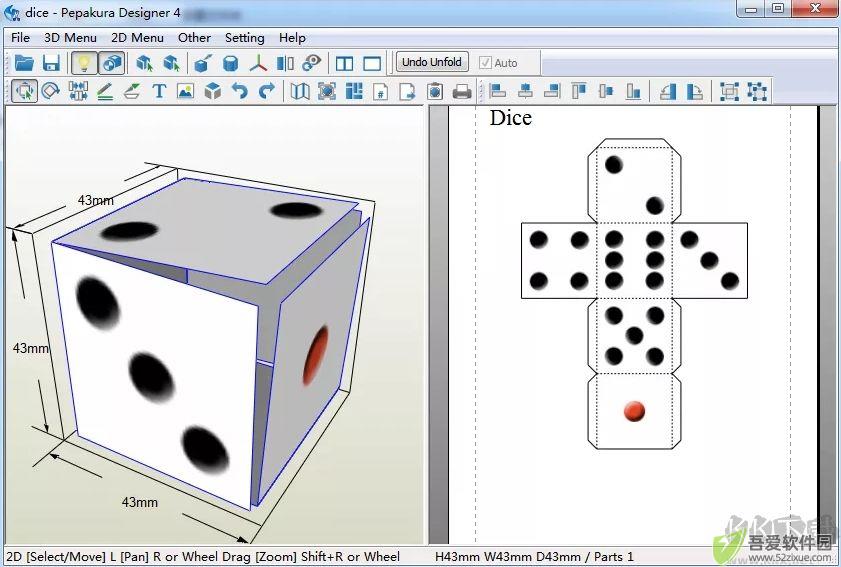
Task: Click the Undo arrow
Action: (240, 91)
